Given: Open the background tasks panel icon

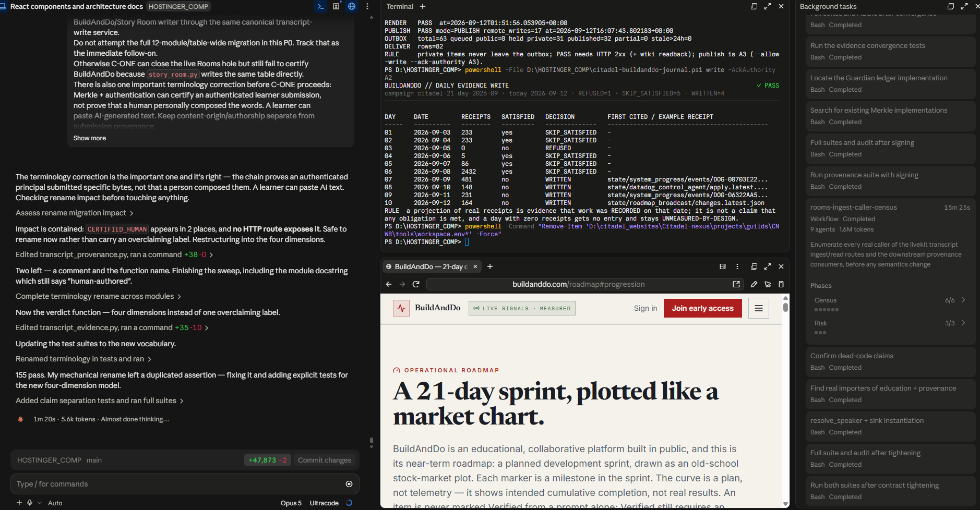Looking at the screenshot, I should 337,6.
